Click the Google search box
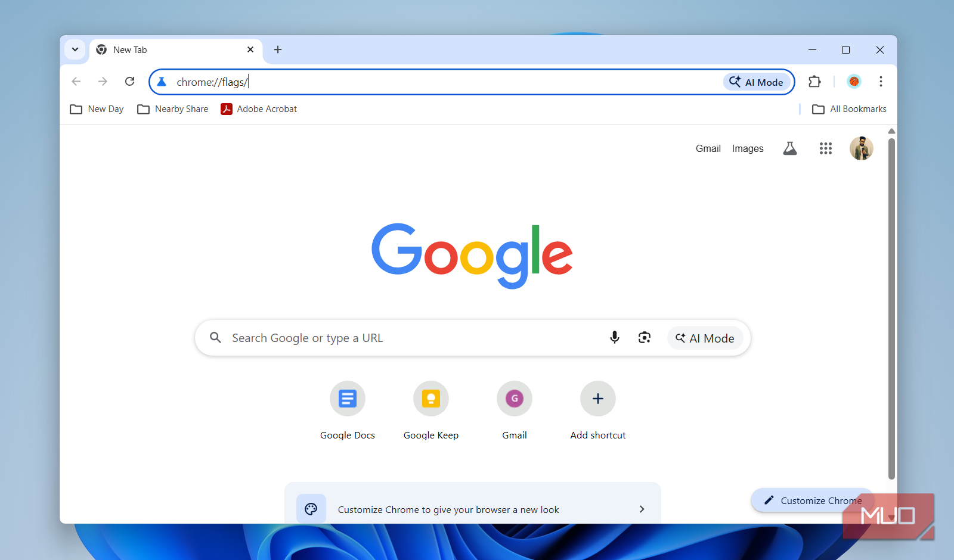 coord(473,338)
